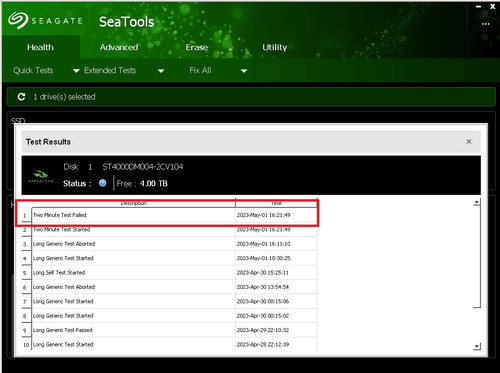Close the SeaTools window
This screenshot has height=373, width=500.
(x=493, y=6)
